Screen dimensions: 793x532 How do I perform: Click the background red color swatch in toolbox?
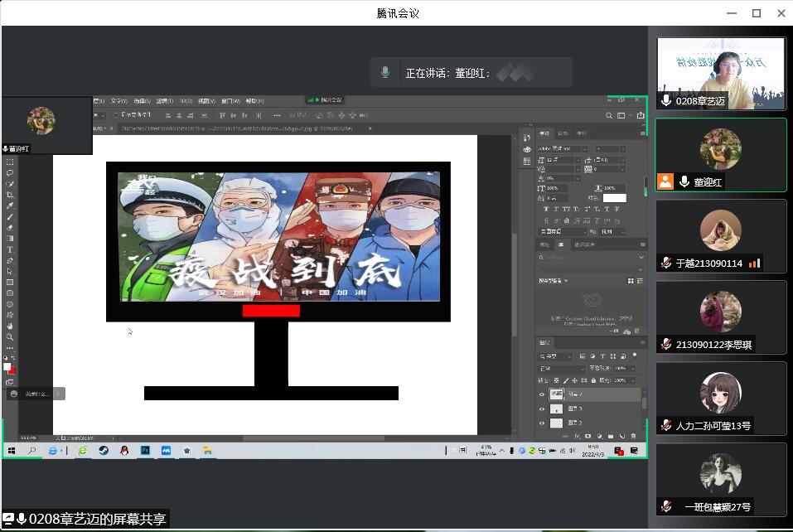[x=12, y=370]
